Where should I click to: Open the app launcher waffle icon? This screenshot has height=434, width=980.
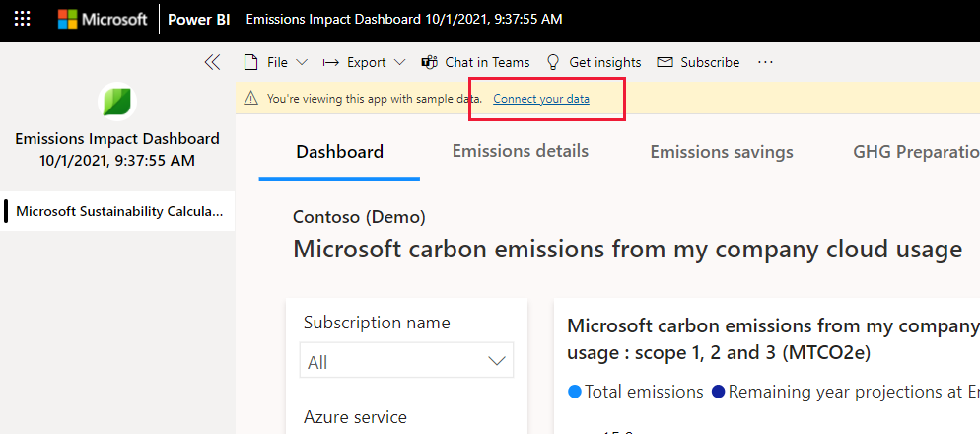click(22, 19)
